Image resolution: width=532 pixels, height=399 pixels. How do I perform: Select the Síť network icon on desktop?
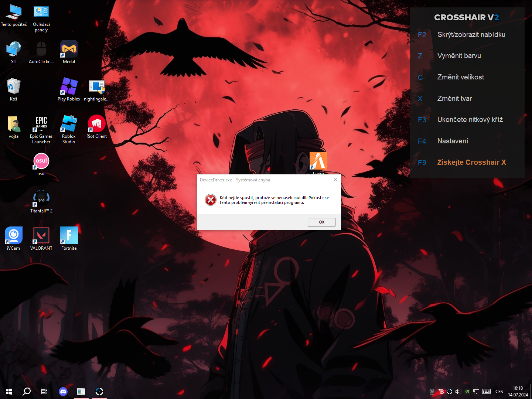pyautogui.click(x=14, y=52)
